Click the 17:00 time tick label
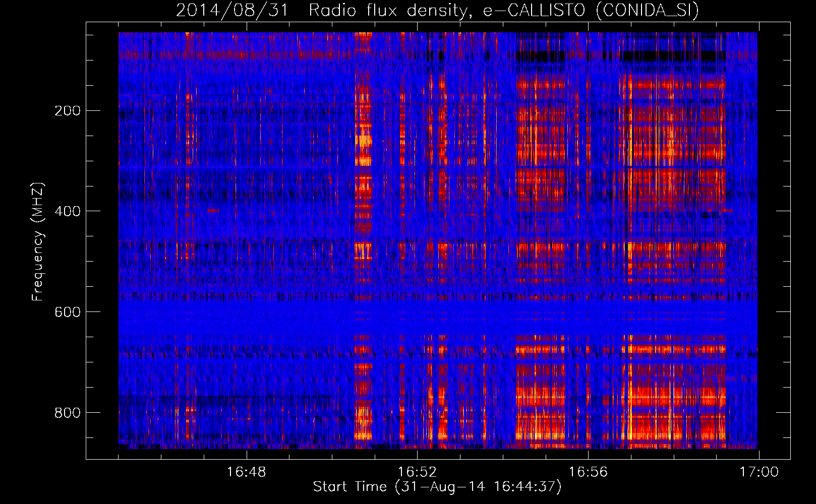The image size is (816, 504). [x=759, y=472]
